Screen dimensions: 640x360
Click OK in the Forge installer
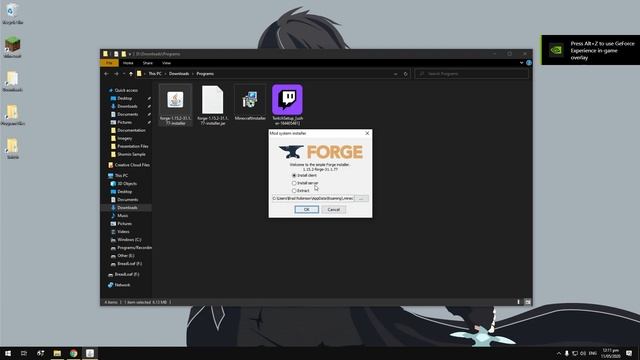pos(307,209)
